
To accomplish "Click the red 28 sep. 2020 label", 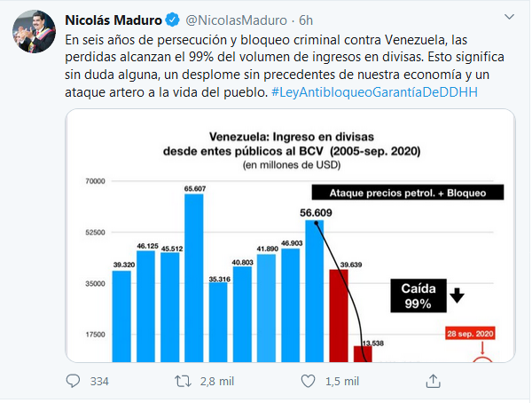I will tap(470, 334).
